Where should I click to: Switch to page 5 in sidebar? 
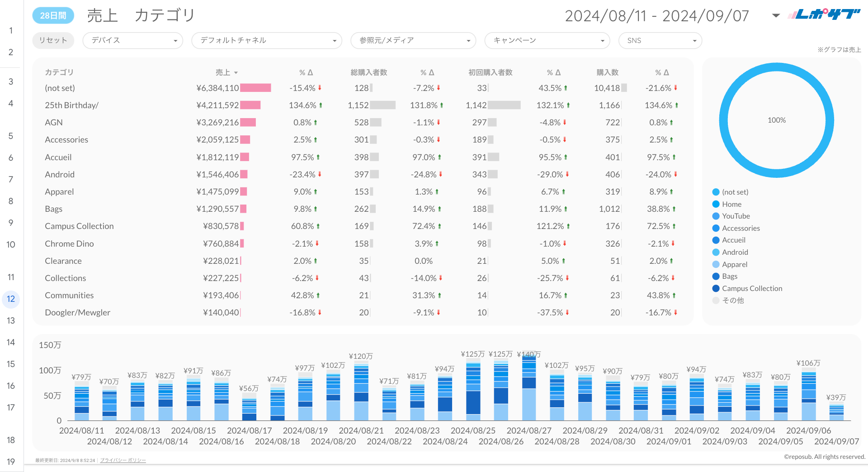(x=11, y=136)
